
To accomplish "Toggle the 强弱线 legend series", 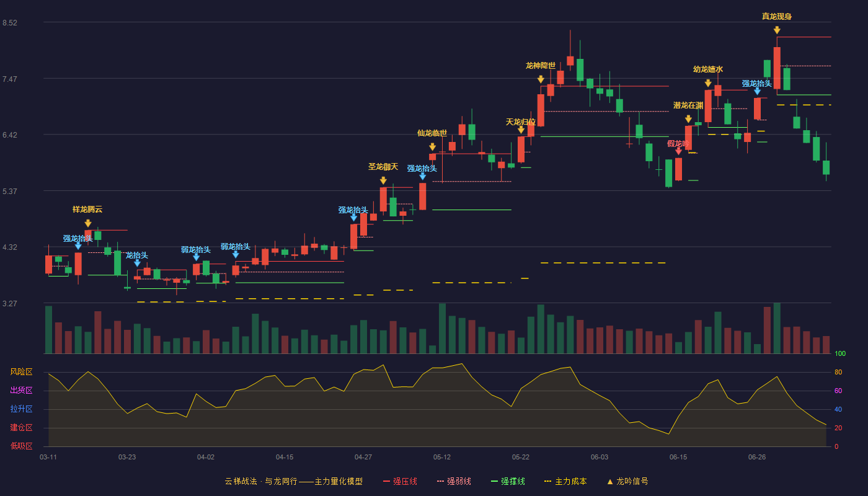I will [454, 481].
